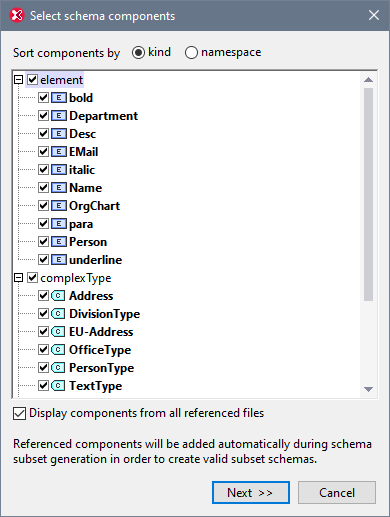Select the 'Person' row text
Image resolution: width=390 pixels, height=517 pixels.
pos(88,242)
